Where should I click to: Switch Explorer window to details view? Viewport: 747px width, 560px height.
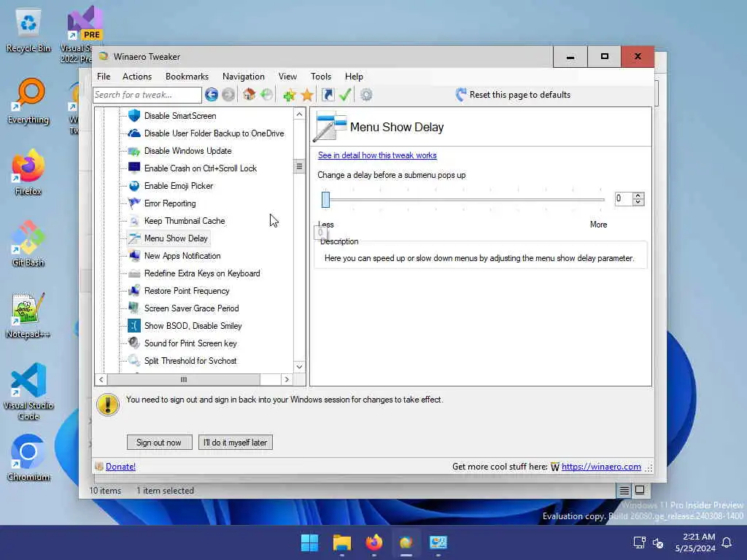pos(624,491)
